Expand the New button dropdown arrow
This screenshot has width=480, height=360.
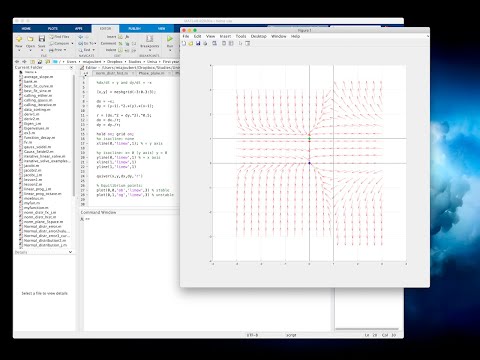coord(19,51)
